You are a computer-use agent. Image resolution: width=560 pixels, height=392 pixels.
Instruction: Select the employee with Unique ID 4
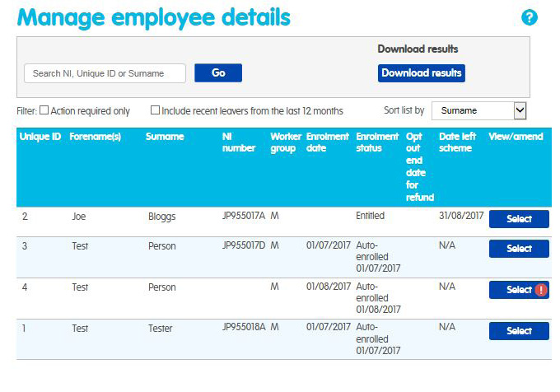[515, 290]
